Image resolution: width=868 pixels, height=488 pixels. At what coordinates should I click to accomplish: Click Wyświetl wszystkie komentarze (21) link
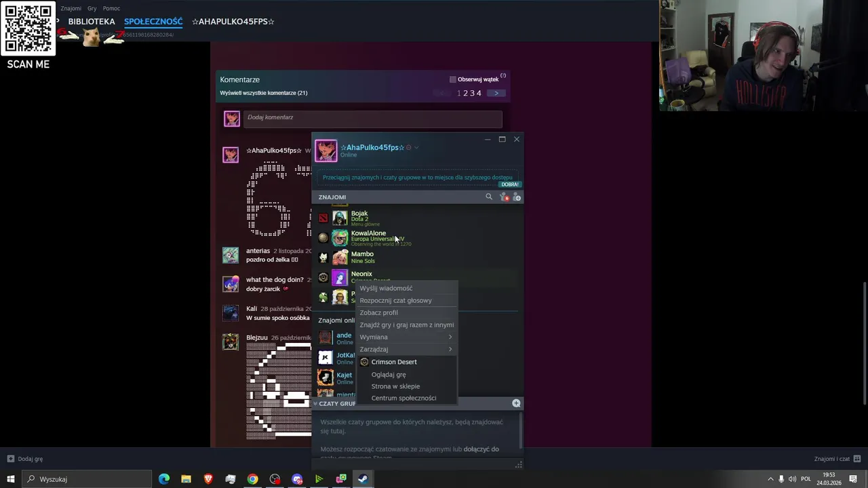(264, 93)
